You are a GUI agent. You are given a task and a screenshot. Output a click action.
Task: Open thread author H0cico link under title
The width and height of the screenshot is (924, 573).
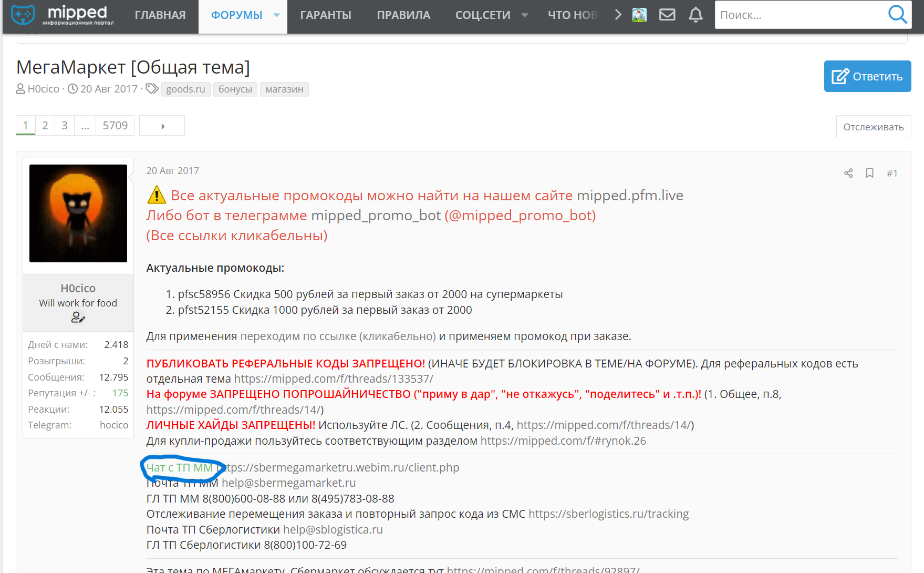point(44,89)
